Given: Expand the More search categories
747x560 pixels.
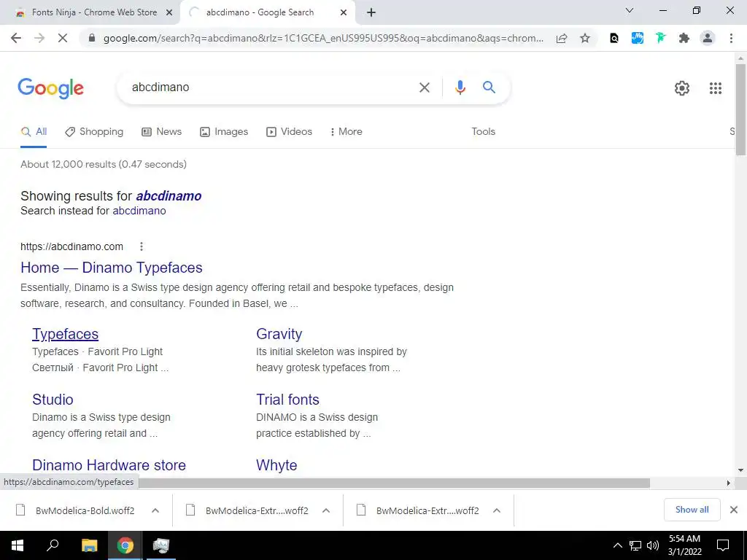Looking at the screenshot, I should [x=347, y=132].
